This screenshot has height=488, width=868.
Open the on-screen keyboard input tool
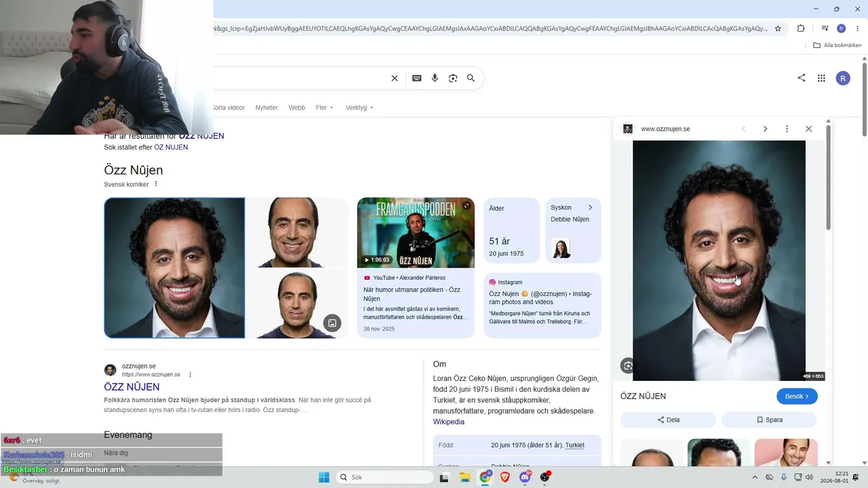pos(417,78)
